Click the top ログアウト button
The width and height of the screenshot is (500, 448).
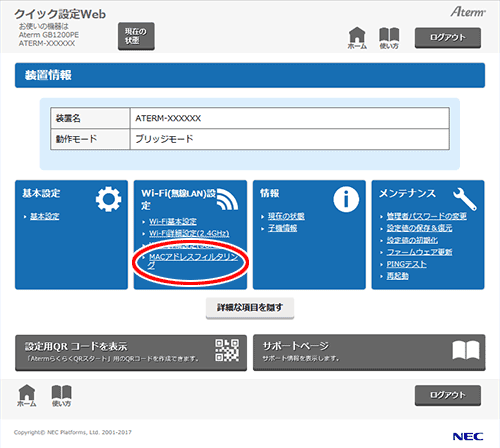point(448,38)
